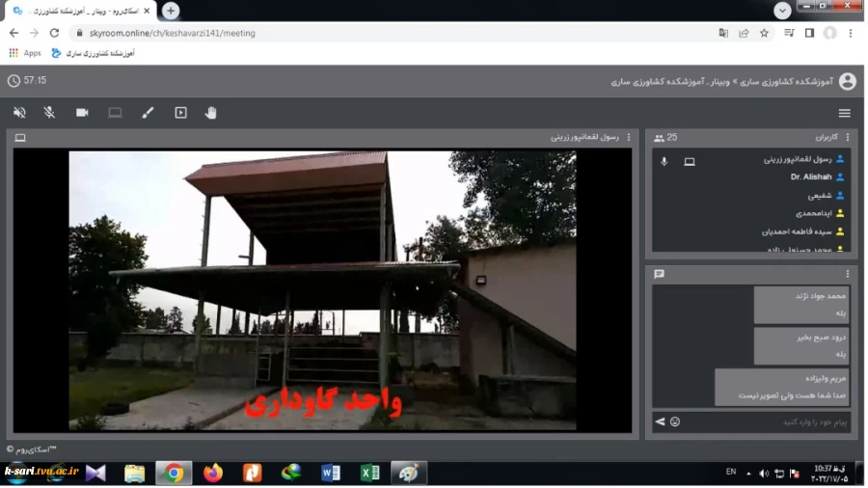Click the address bar URL skyroom.online

pos(173,33)
